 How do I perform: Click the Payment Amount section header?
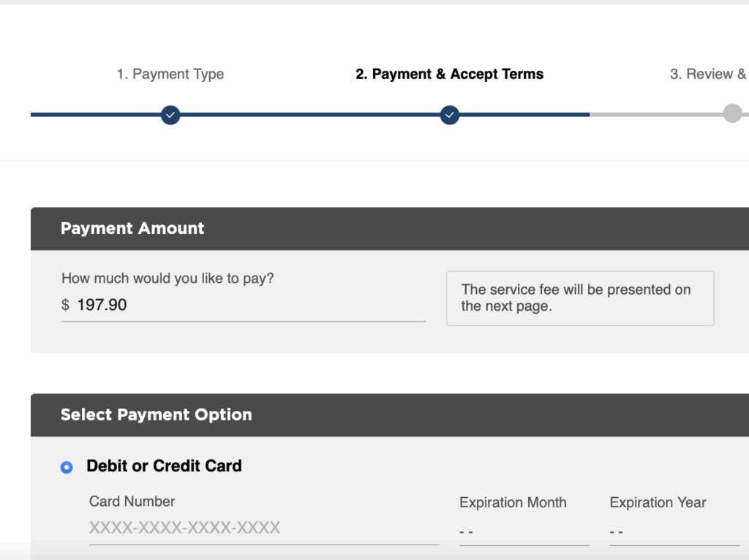390,229
